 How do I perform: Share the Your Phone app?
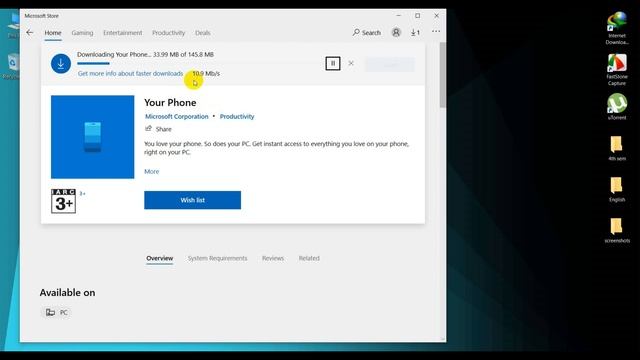[x=158, y=129]
